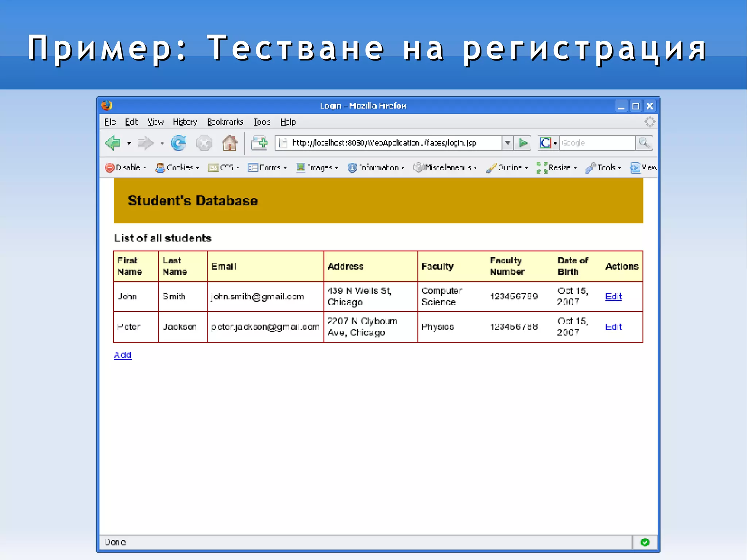Click the green Back arrow button
The height and width of the screenshot is (560, 747).
[x=113, y=143]
